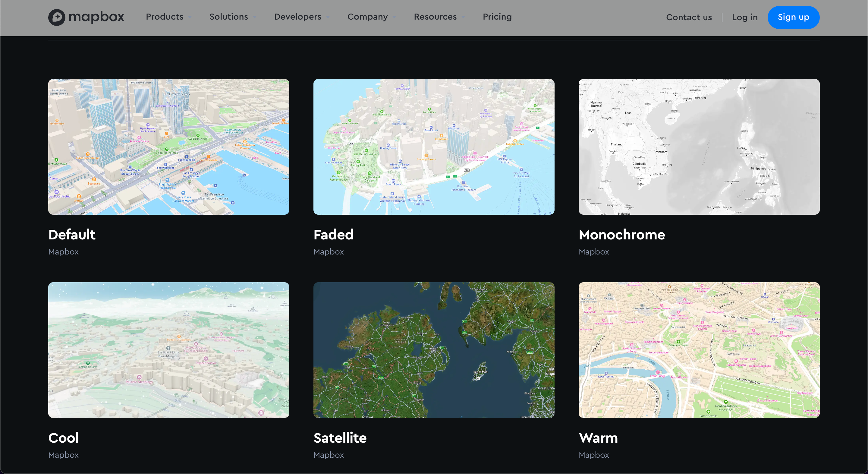Expand the Developers dropdown menu

pos(297,17)
